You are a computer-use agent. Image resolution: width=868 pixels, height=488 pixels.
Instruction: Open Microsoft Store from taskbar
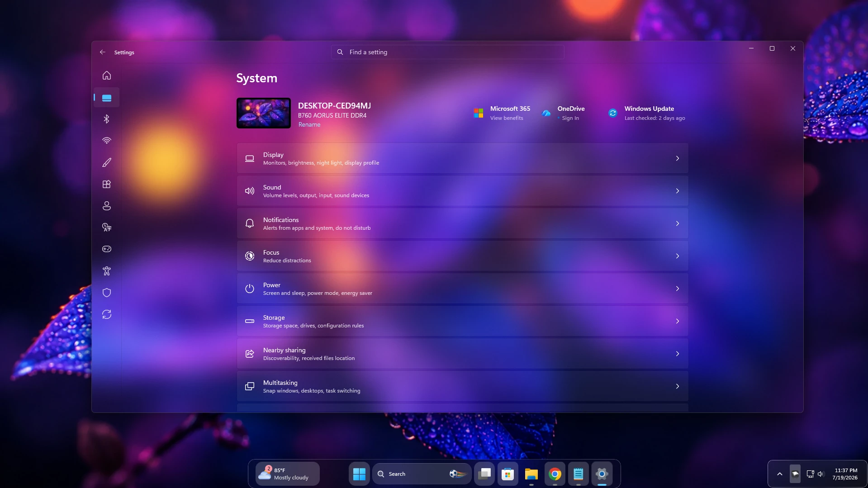(x=508, y=474)
